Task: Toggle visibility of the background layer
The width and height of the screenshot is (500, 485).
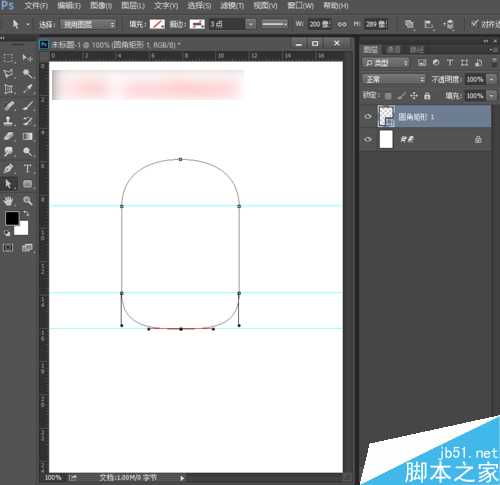Action: [x=368, y=139]
